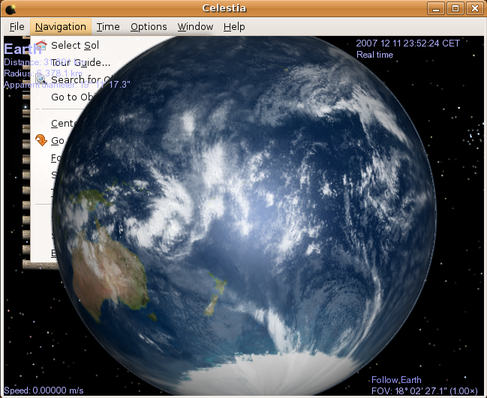
Task: Open the Tour Guide... entry
Action: pyautogui.click(x=80, y=62)
